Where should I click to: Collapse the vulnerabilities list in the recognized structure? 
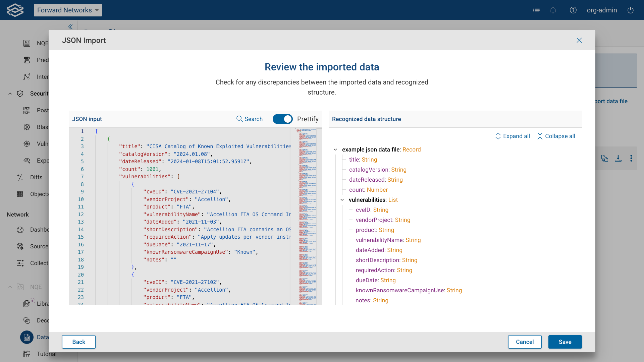(x=342, y=200)
